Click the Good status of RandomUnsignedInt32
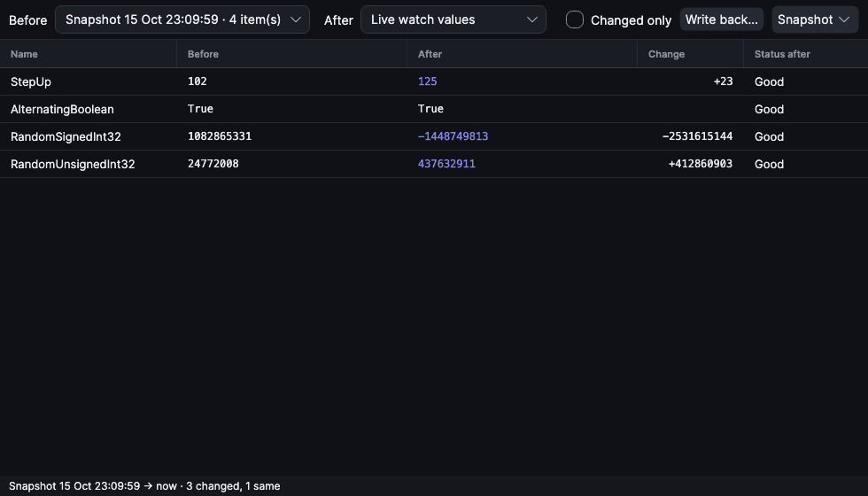The width and height of the screenshot is (868, 496). coord(769,165)
